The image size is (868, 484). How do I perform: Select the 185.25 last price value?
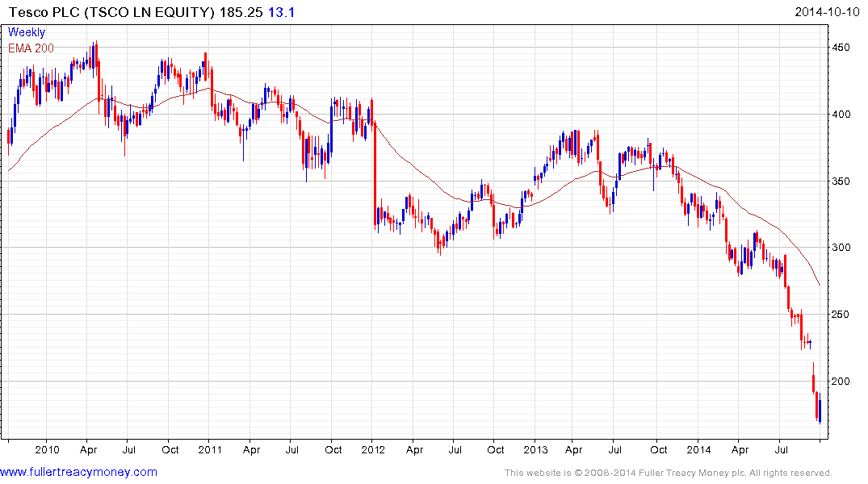click(241, 12)
